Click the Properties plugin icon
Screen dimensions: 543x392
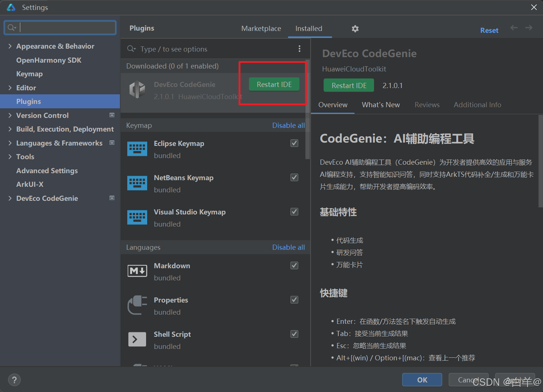coord(137,305)
